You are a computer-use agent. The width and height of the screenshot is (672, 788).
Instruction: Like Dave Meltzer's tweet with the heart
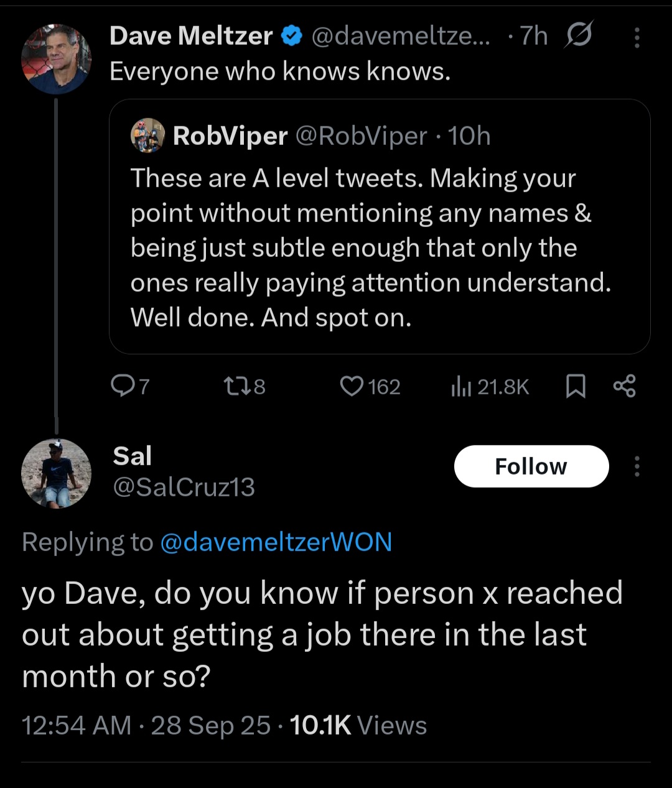(x=352, y=386)
